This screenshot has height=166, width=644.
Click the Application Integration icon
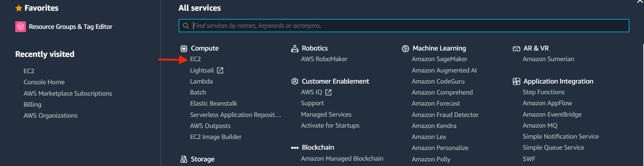(516, 81)
